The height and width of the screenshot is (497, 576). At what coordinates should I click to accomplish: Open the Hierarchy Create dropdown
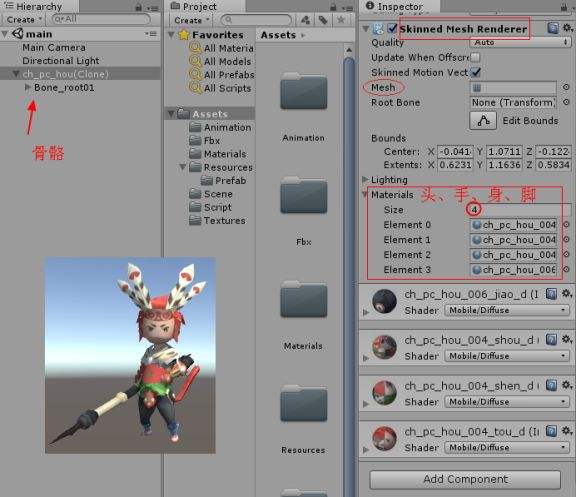[24, 19]
